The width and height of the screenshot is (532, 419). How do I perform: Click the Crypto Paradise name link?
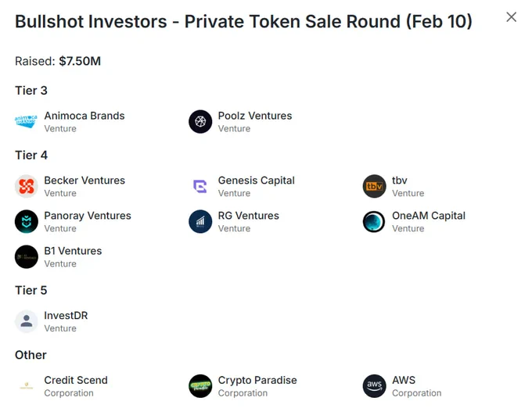[x=257, y=380]
